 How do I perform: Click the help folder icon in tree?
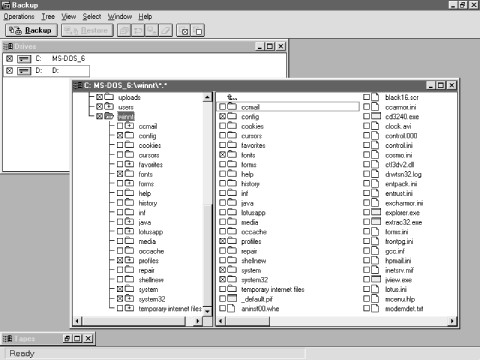click(129, 193)
